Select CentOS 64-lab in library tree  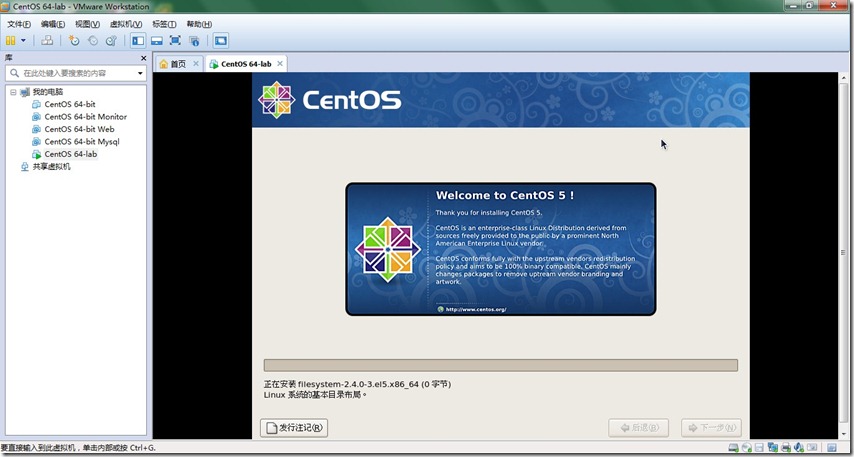click(x=71, y=154)
